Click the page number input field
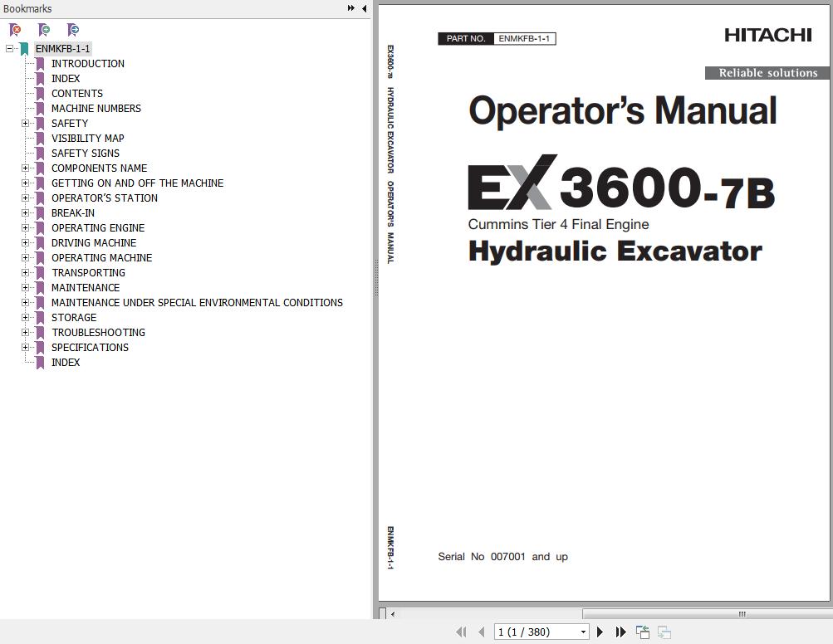The width and height of the screenshot is (833, 644). coord(537,632)
